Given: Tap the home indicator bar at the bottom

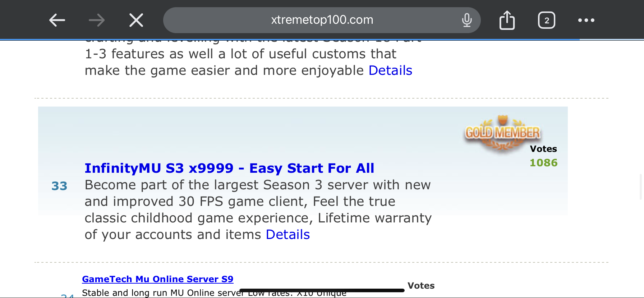Looking at the screenshot, I should click(322, 290).
